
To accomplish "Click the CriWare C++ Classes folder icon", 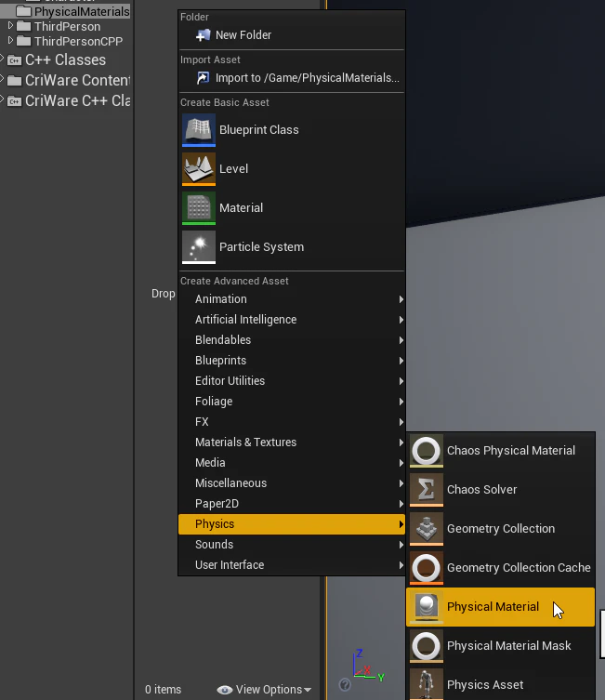I will (14, 101).
